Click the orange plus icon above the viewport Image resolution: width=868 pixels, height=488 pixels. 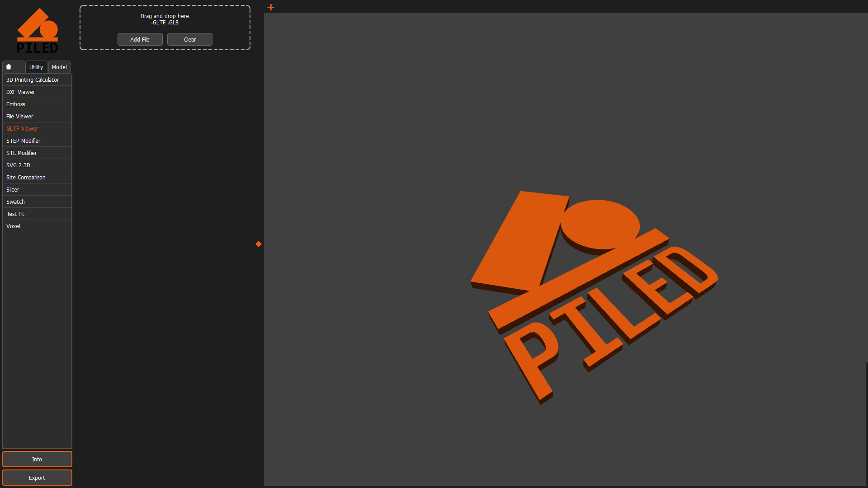coord(270,7)
